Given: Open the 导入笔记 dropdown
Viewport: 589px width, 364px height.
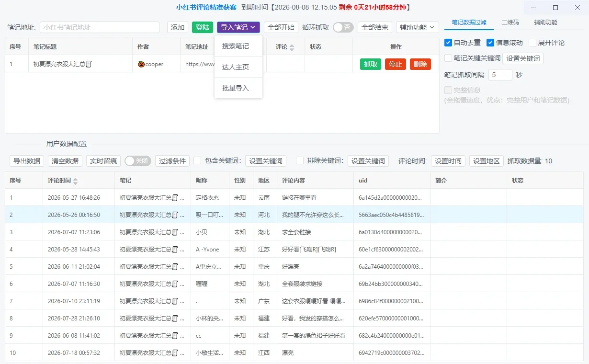Looking at the screenshot, I should coord(238,27).
